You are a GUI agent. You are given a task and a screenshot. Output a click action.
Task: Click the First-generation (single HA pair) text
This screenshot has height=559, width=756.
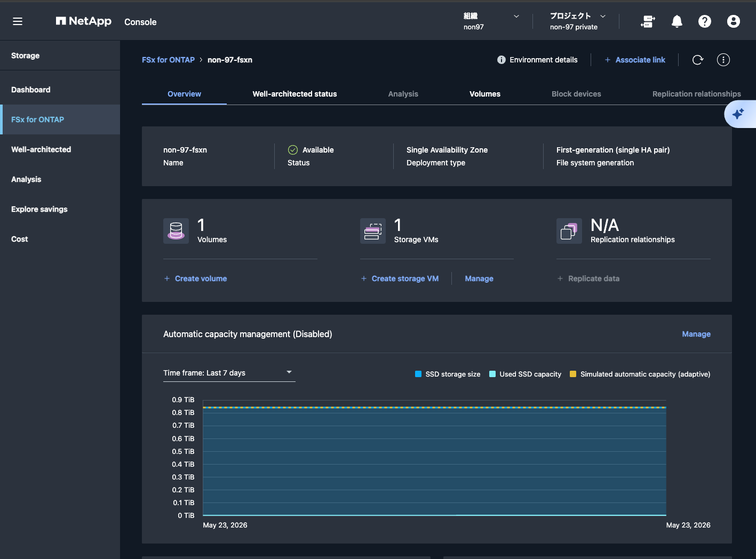(613, 150)
